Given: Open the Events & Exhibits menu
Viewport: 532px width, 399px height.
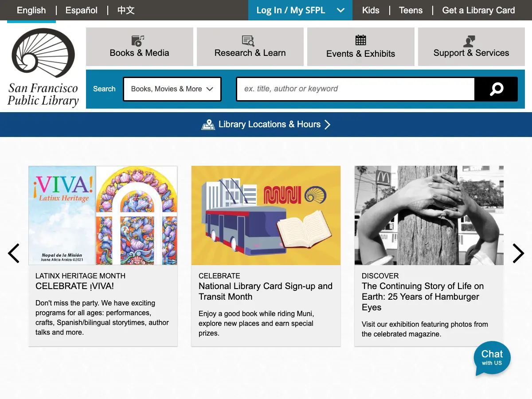Looking at the screenshot, I should click(361, 47).
